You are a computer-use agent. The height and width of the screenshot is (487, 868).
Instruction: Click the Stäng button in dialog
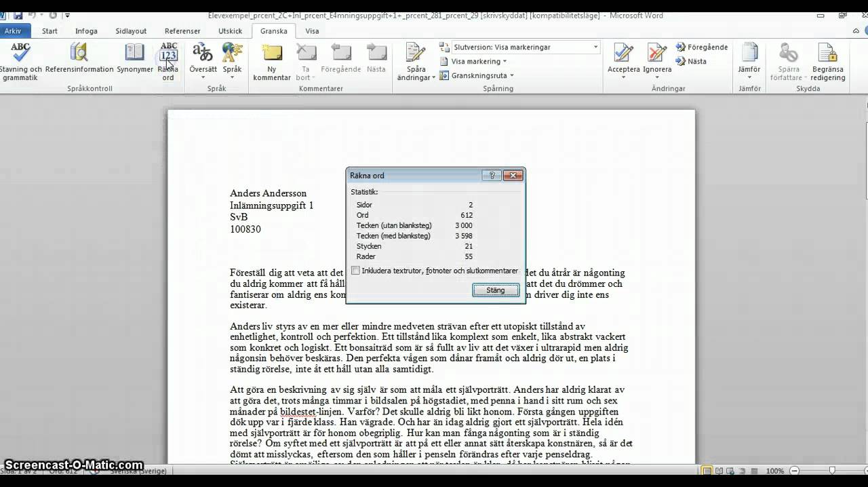[x=496, y=290]
